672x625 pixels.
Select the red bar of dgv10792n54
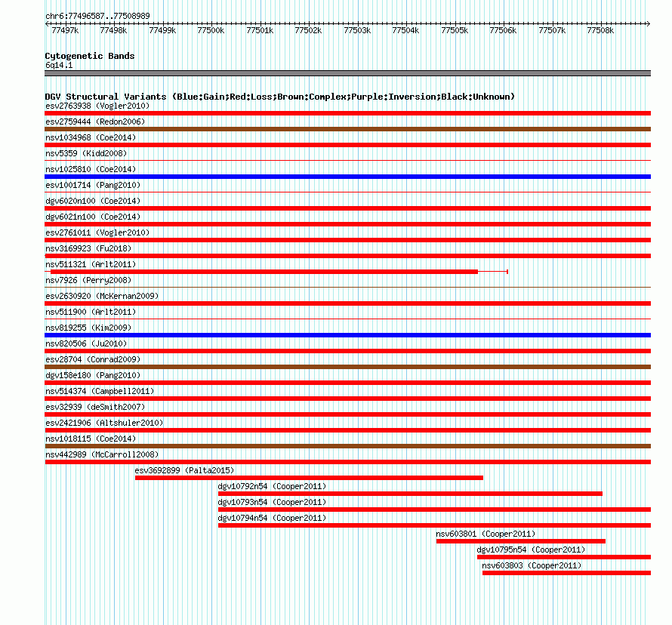coord(410,494)
